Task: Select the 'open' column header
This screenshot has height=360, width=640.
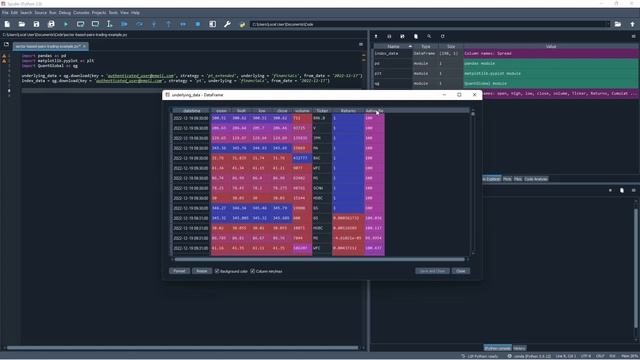Action: point(221,111)
